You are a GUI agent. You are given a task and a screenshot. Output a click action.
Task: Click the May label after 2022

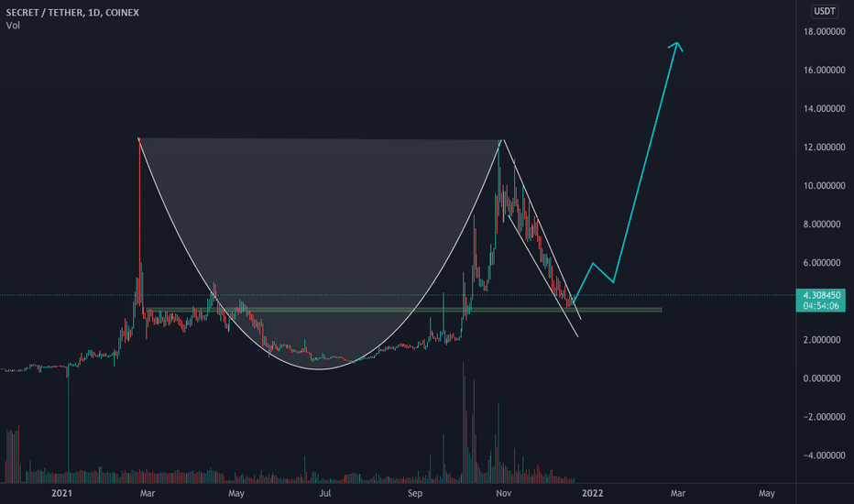[x=766, y=493]
